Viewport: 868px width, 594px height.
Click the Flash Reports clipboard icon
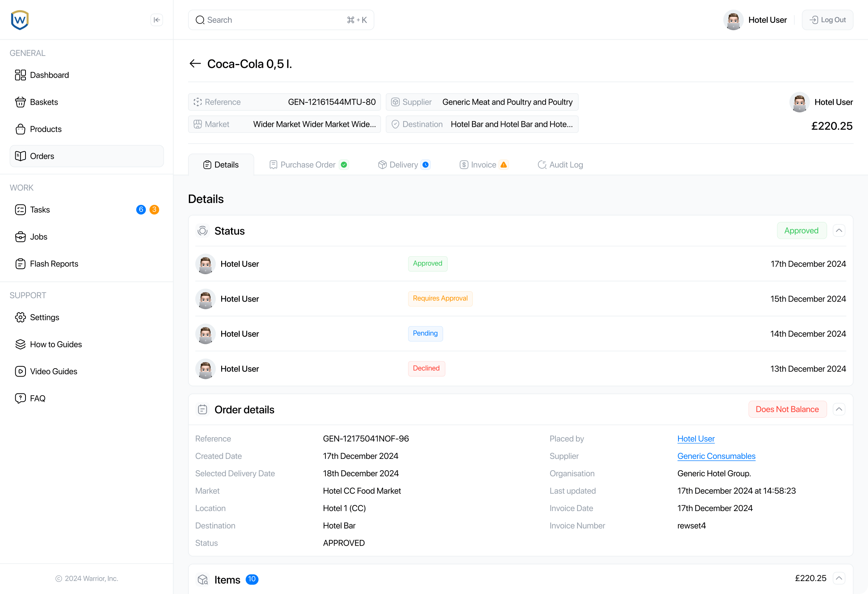pyautogui.click(x=21, y=264)
